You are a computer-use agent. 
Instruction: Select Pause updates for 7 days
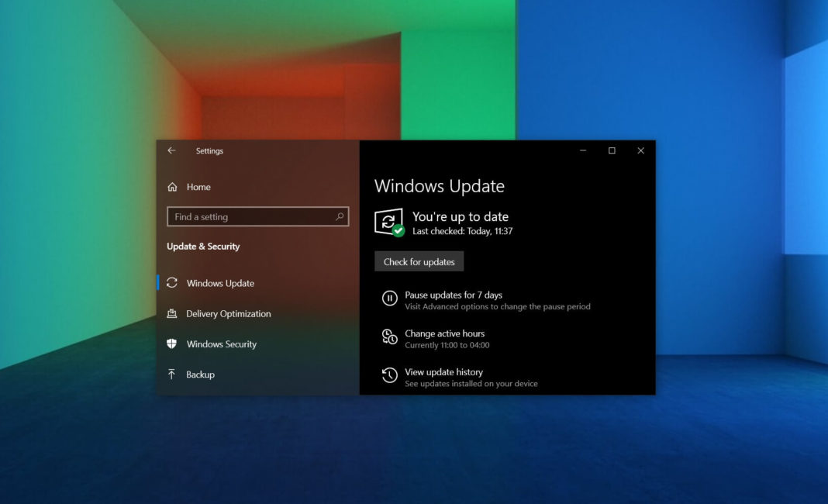(x=454, y=295)
